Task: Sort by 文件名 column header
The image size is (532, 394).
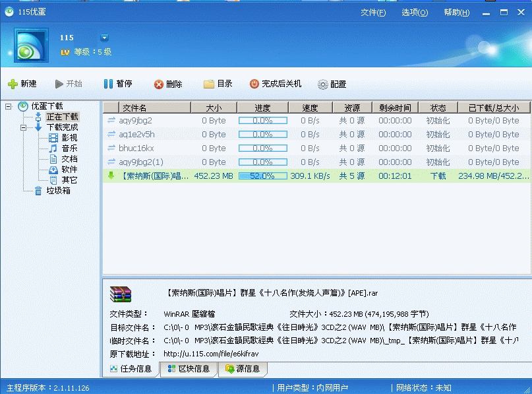Action: point(155,108)
